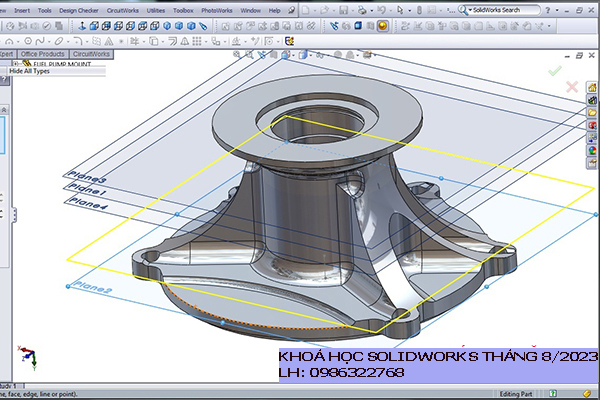Viewport: 600px width, 400px height.
Task: Expand FUEL PUMP MOUNT tree node
Action: coord(16,64)
